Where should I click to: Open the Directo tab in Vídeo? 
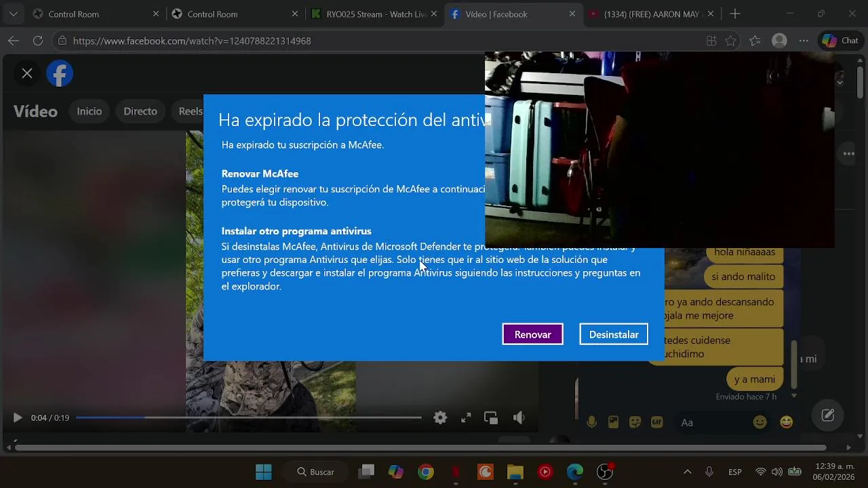tap(140, 111)
